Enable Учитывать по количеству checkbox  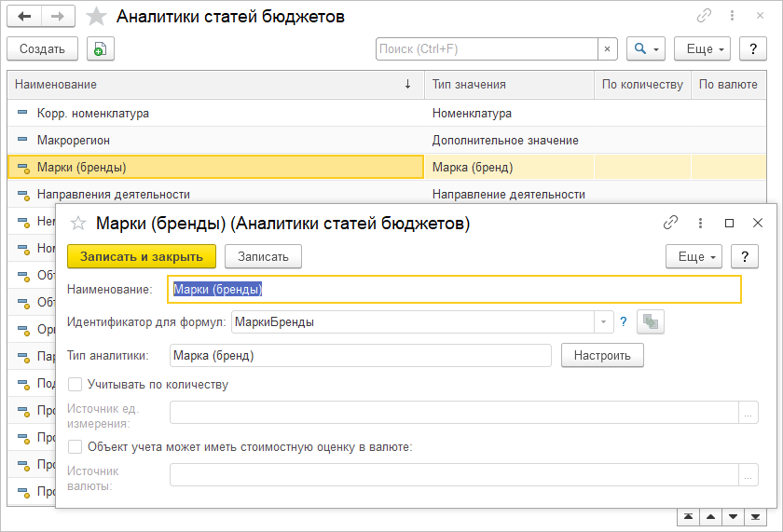tap(76, 384)
